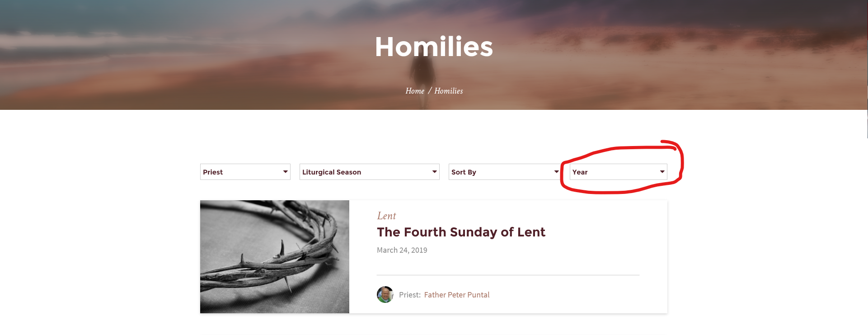The image size is (868, 335).
Task: Visit Father Peter Puntal's priest page
Action: (456, 295)
